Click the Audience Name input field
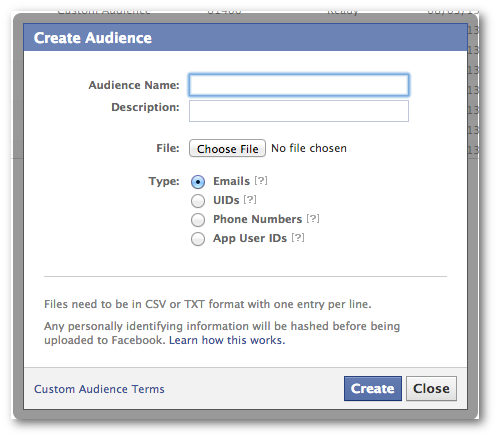 click(299, 85)
